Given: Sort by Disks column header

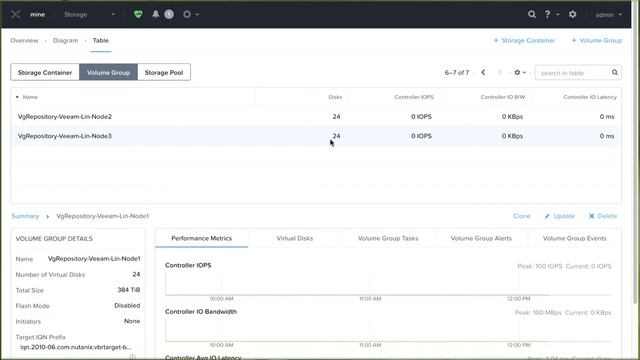Looking at the screenshot, I should click(335, 97).
